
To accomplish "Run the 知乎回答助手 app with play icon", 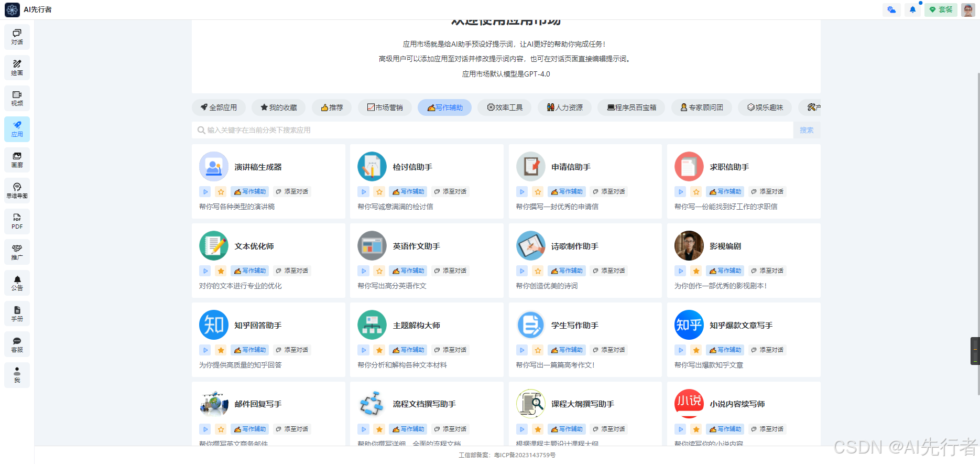I will coord(205,350).
